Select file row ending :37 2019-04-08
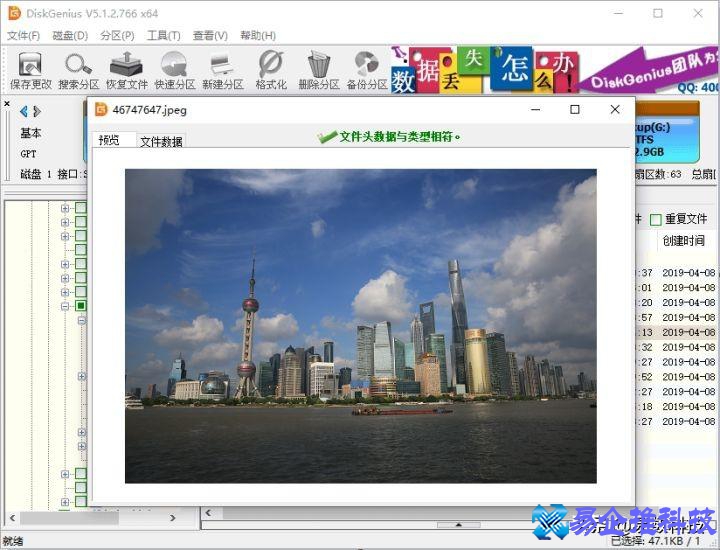Viewport: 720px width, 550px height. tap(677, 273)
